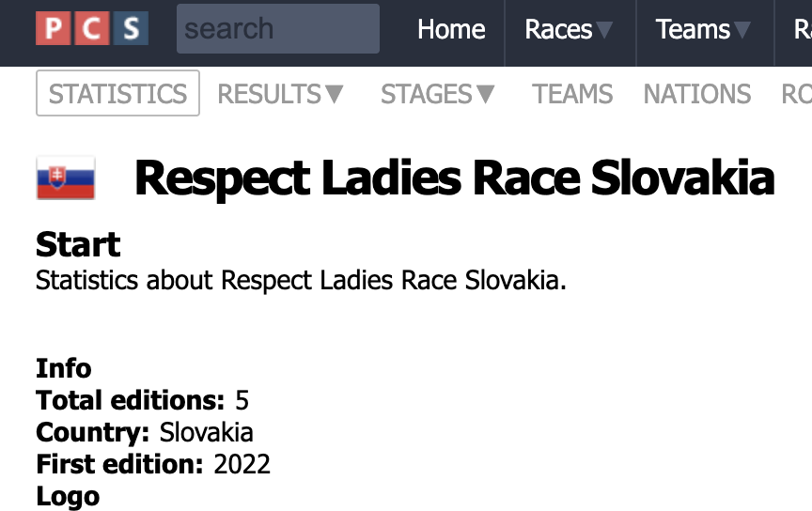Click the red C tile in the logo
Image resolution: width=812 pixels, height=511 pixels.
92,28
